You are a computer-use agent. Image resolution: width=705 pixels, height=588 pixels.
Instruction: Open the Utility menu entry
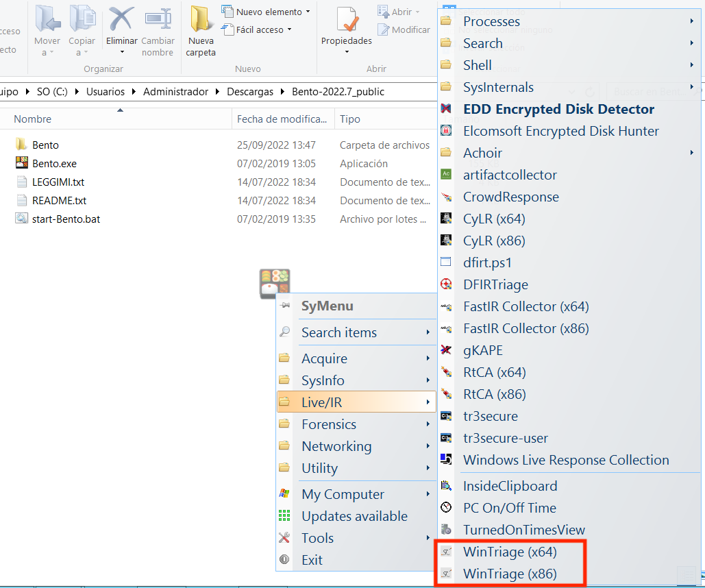pyautogui.click(x=356, y=468)
